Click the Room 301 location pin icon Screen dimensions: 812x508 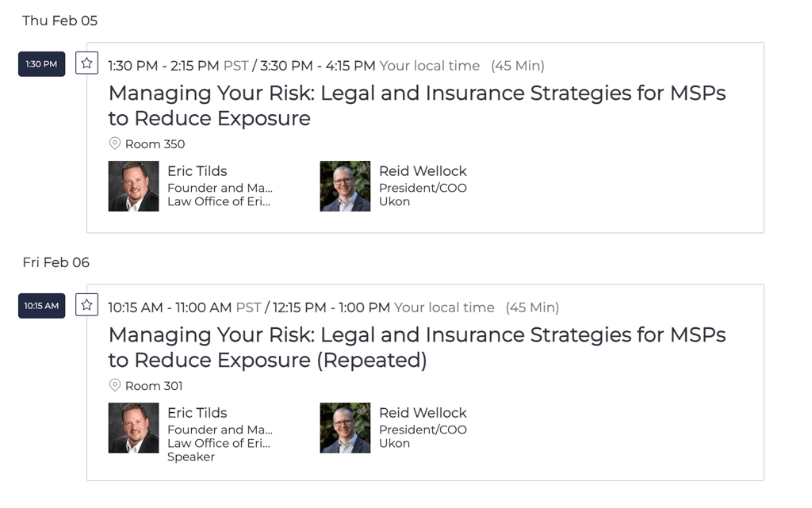point(115,385)
